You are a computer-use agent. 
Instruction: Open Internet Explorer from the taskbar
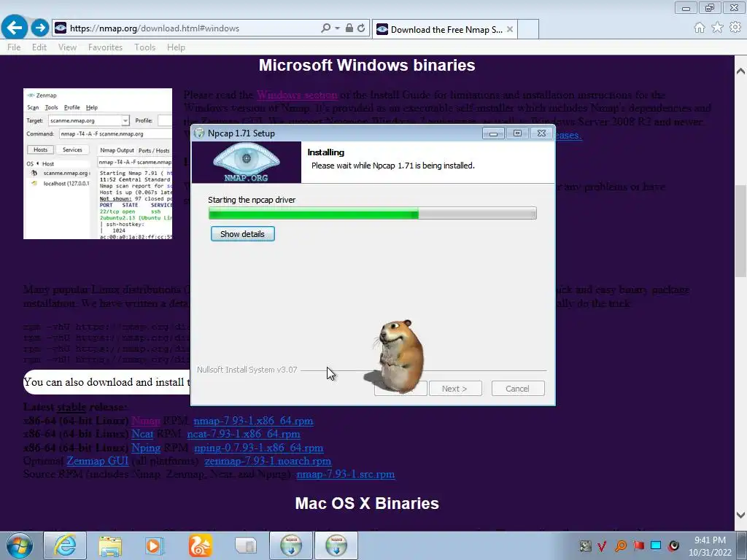click(65, 545)
